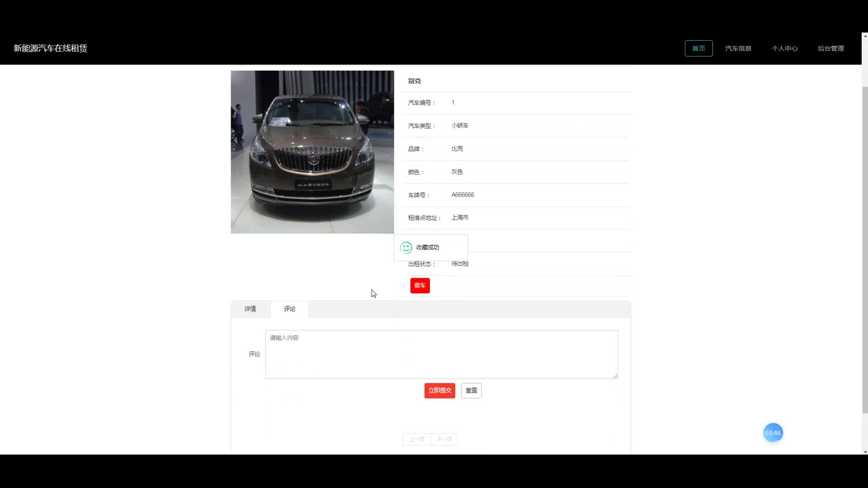This screenshot has height=488, width=868.
Task: Click the 灰色 color value
Action: coord(457,172)
